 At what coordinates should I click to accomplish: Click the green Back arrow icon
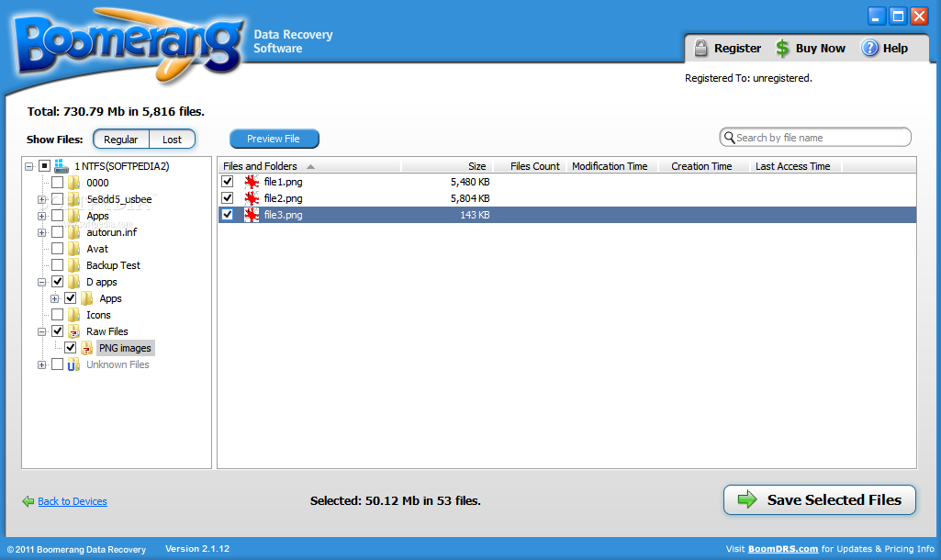coord(28,501)
